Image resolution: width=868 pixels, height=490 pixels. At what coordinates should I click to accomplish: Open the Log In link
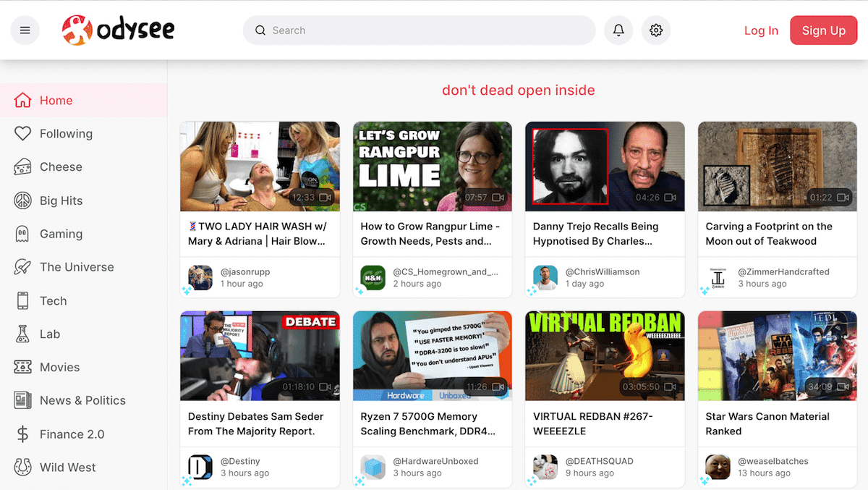click(761, 30)
